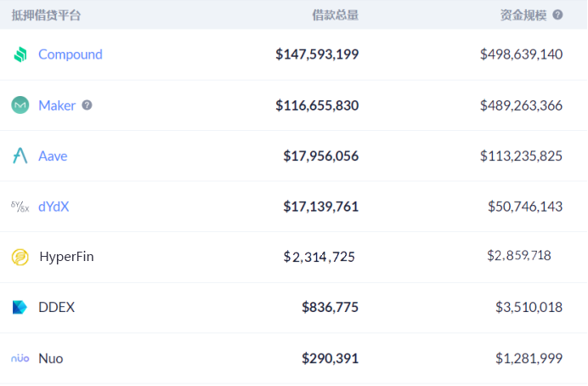The image size is (588, 386).
Task: Click the 抵押借贷平台 column header
Action: pyautogui.click(x=46, y=15)
